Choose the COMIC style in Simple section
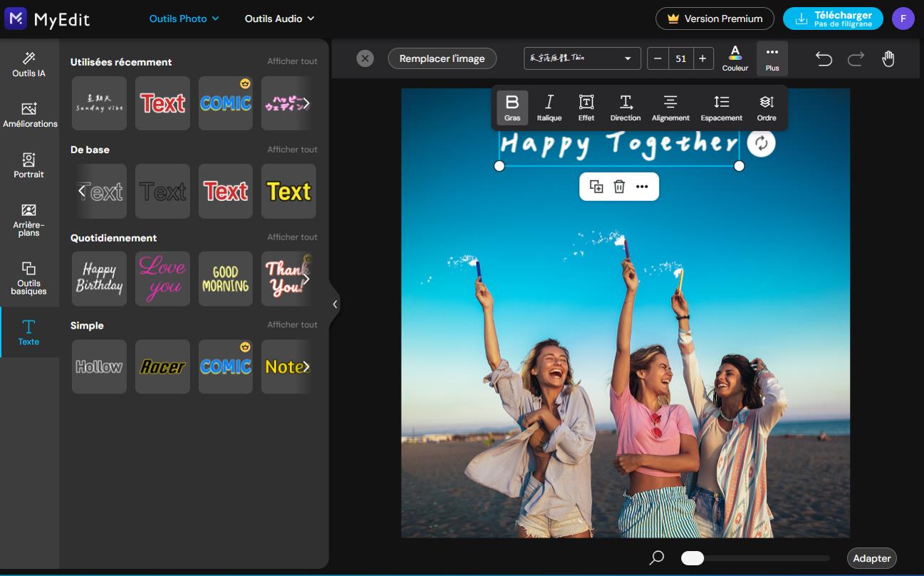 225,366
